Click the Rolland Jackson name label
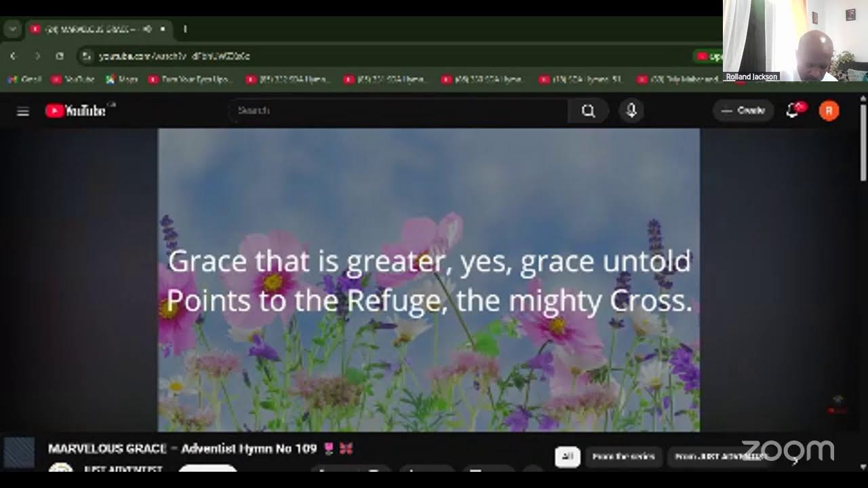Viewport: 868px width, 488px height. (x=751, y=77)
